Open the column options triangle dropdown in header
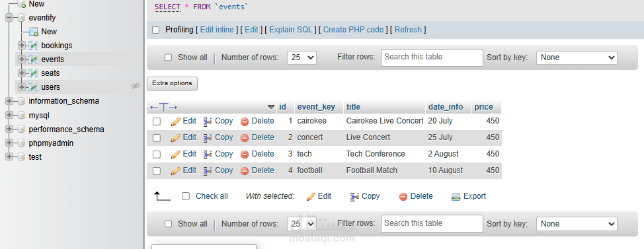Screen dimensions: 644x249 tap(270, 107)
